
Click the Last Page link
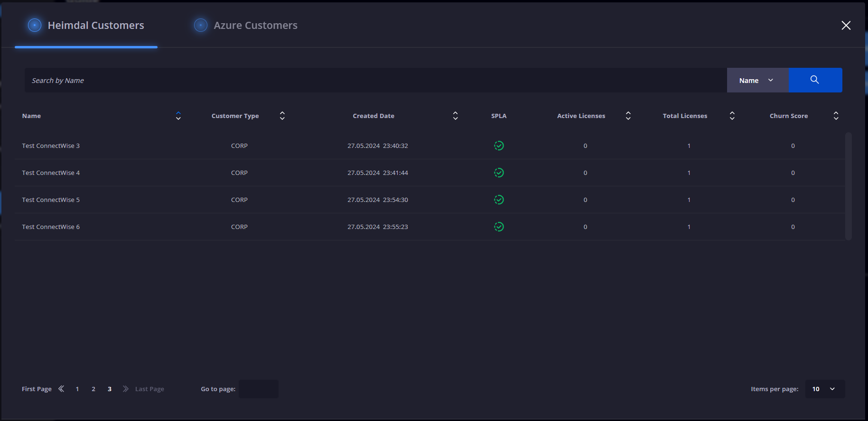coord(149,389)
